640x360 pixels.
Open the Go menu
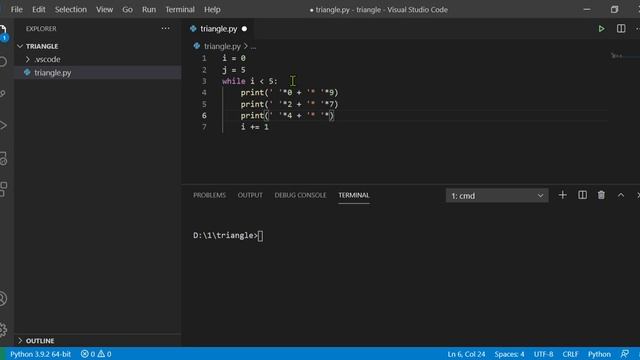(x=127, y=9)
